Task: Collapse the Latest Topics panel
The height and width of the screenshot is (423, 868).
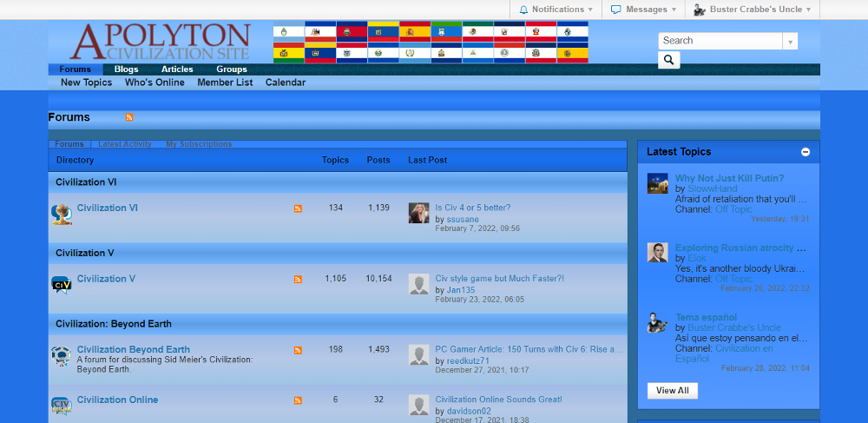Action: point(806,152)
